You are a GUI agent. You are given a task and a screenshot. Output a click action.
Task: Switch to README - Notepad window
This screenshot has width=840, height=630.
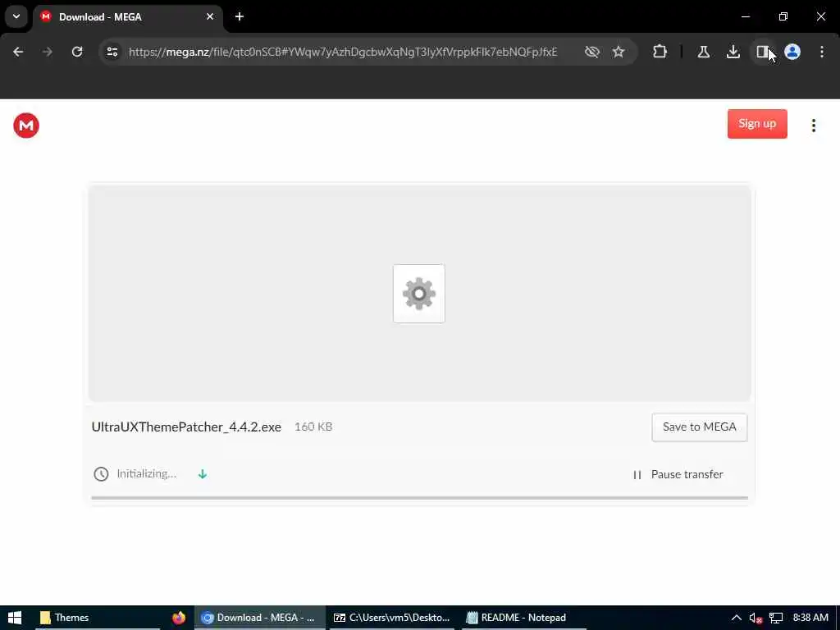(x=523, y=618)
